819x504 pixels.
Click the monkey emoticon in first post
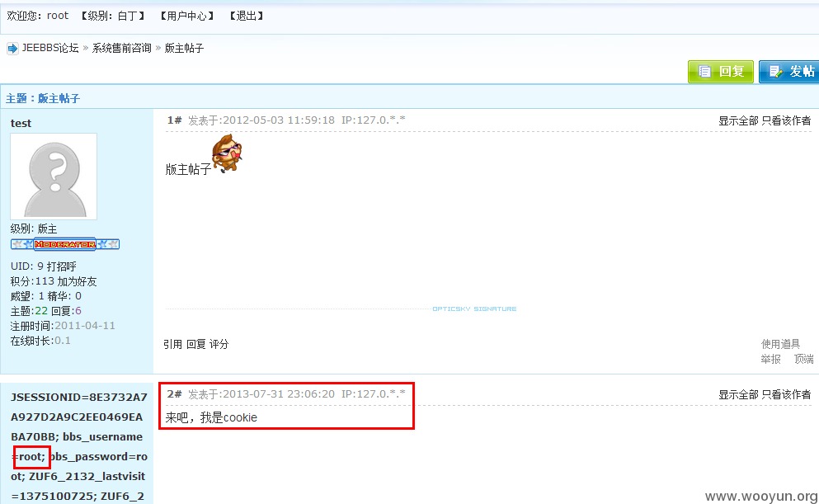[x=227, y=153]
